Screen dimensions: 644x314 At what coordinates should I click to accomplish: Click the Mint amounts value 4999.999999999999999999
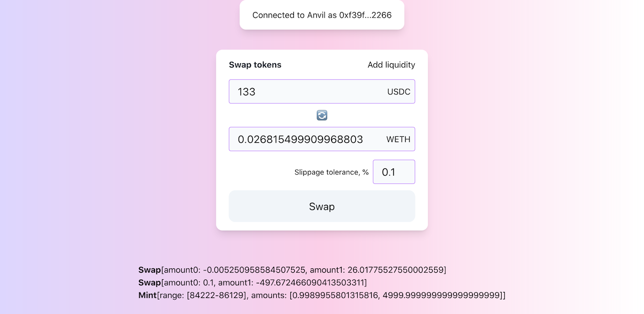tap(442, 295)
